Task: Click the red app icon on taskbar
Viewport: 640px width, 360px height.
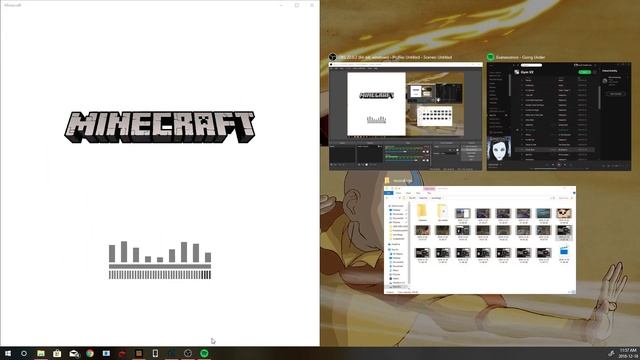Action: (122, 353)
